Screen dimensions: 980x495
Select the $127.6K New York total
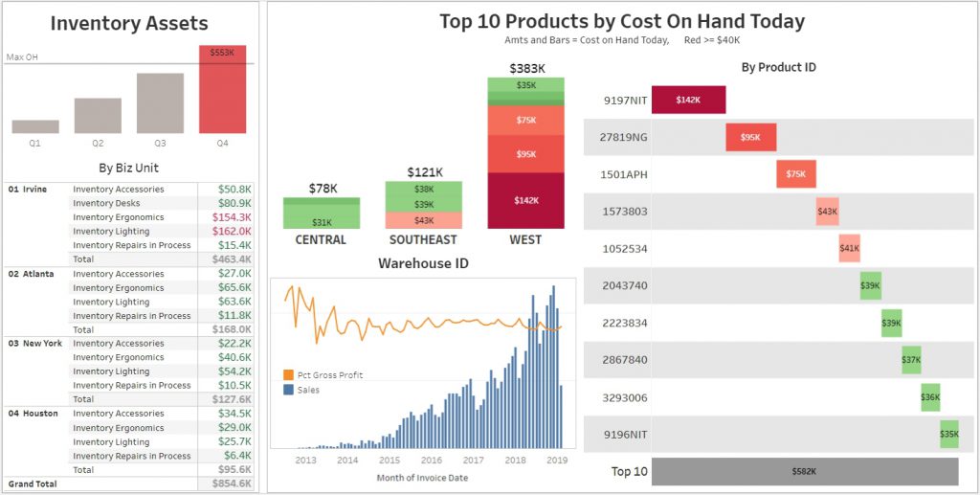click(232, 398)
